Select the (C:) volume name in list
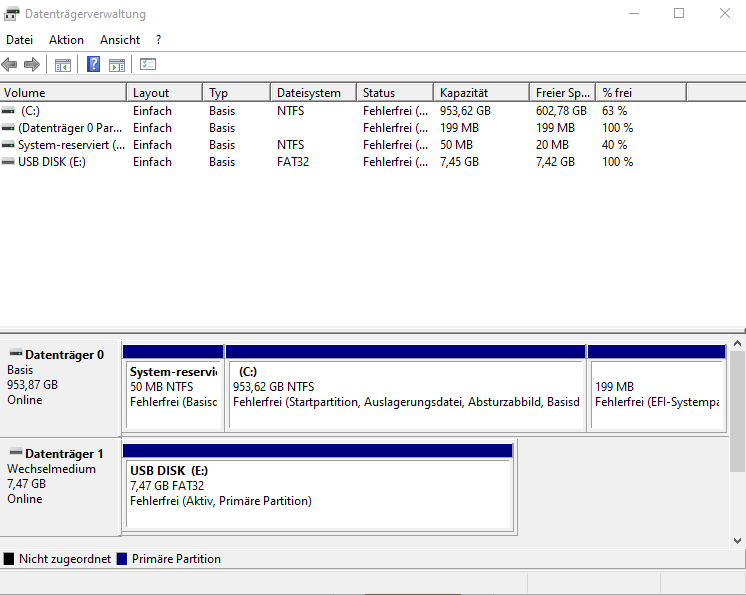This screenshot has height=595, width=746. click(x=30, y=111)
